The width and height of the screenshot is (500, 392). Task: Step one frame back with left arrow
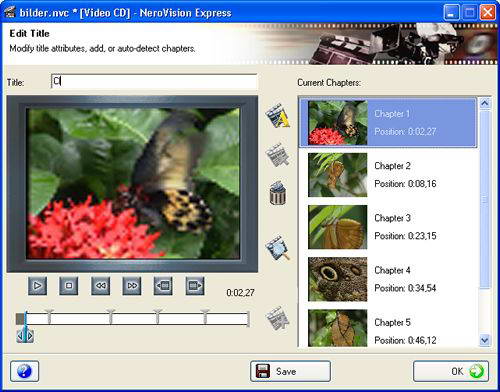[20, 336]
